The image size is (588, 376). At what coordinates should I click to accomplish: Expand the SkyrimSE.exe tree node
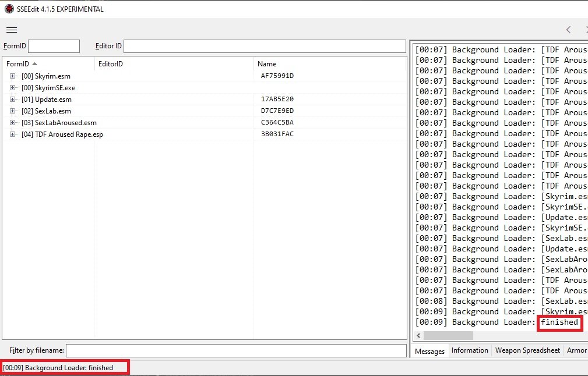[12, 88]
